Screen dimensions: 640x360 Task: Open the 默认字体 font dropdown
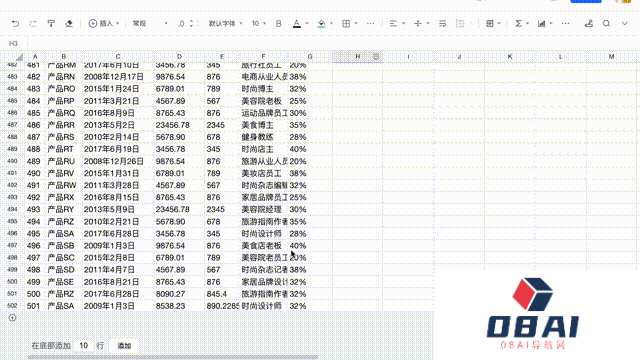tap(225, 24)
